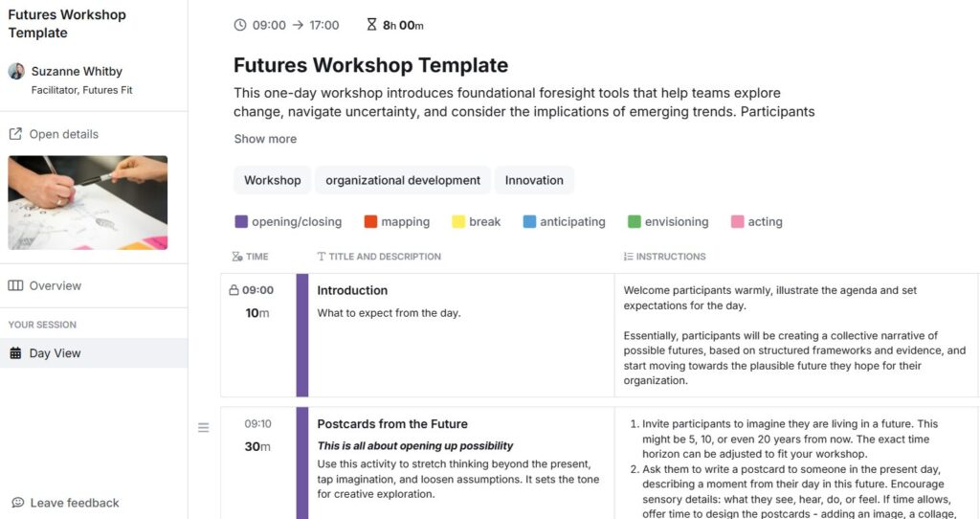This screenshot has height=519, width=980.
Task: Click Suzanne Whitby's profile avatar
Action: click(x=16, y=72)
